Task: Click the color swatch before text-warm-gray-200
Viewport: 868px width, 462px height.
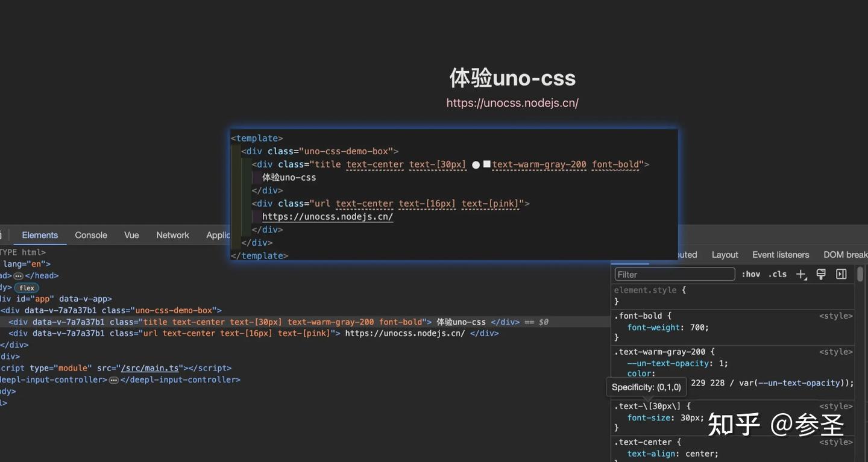Action: pos(488,164)
